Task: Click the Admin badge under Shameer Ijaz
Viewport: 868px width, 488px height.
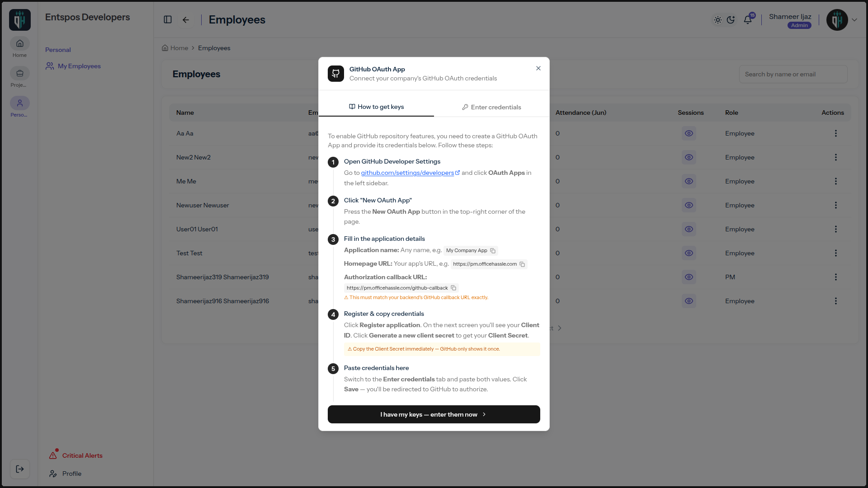Action: click(x=799, y=25)
